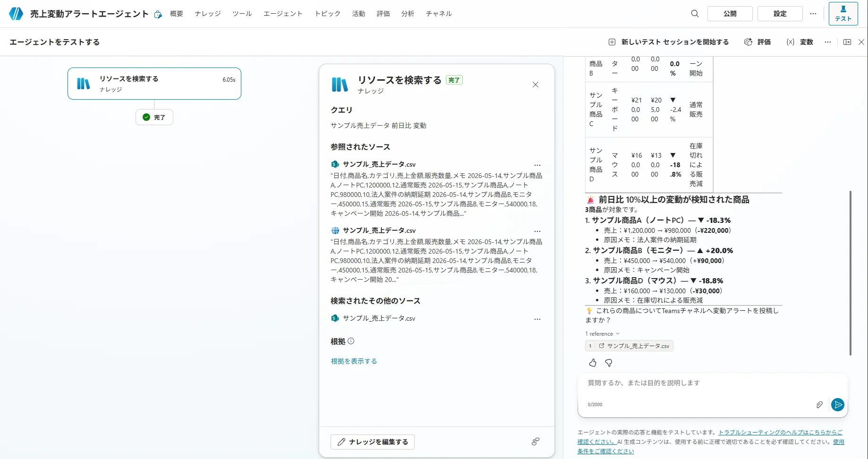Click the feedback icon at panel bottom
Image resolution: width=868 pixels, height=459 pixels.
point(535,442)
